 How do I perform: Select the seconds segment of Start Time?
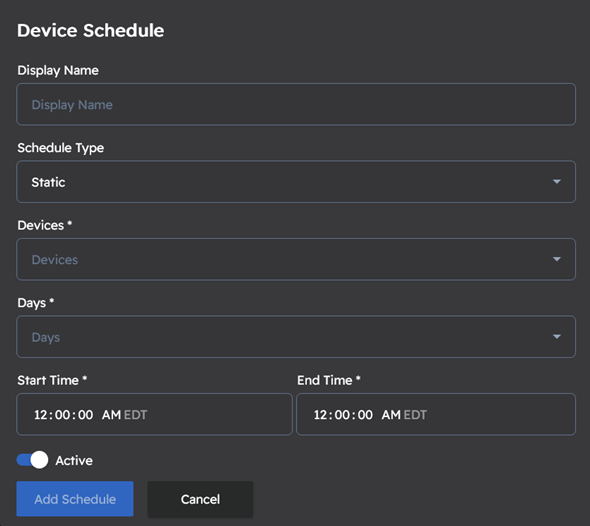(85, 415)
